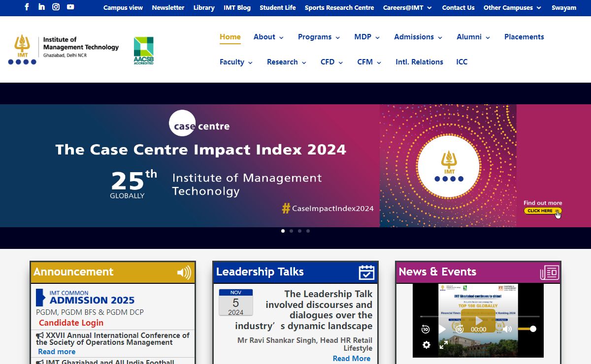Mute the video with speaker icon
591x364 pixels.
point(507,329)
